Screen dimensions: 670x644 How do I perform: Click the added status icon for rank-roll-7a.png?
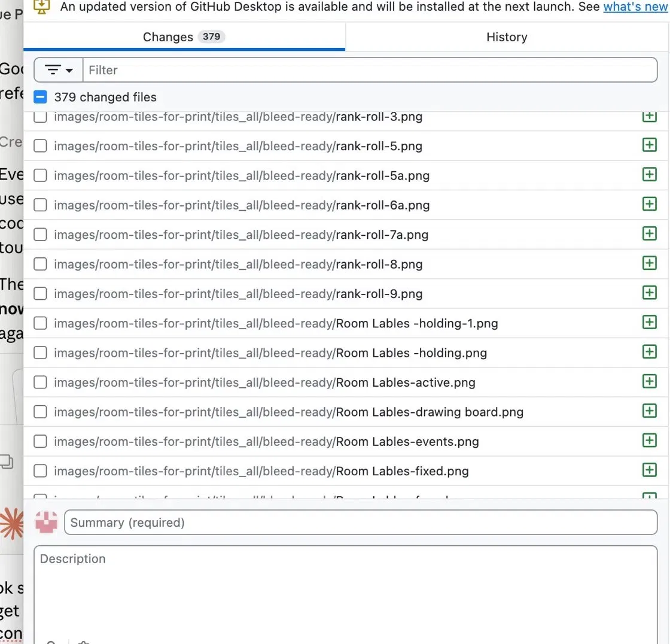tap(650, 233)
